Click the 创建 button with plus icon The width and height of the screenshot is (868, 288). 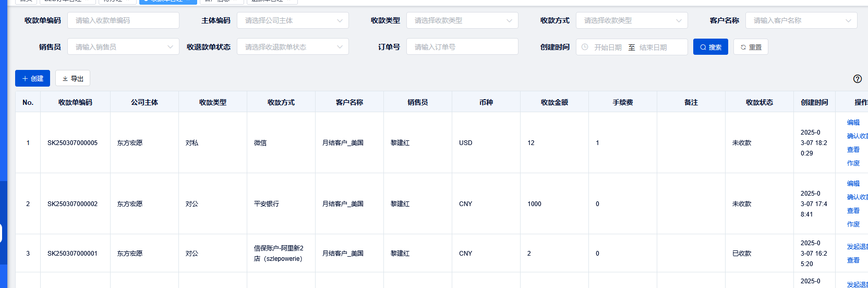coord(32,78)
